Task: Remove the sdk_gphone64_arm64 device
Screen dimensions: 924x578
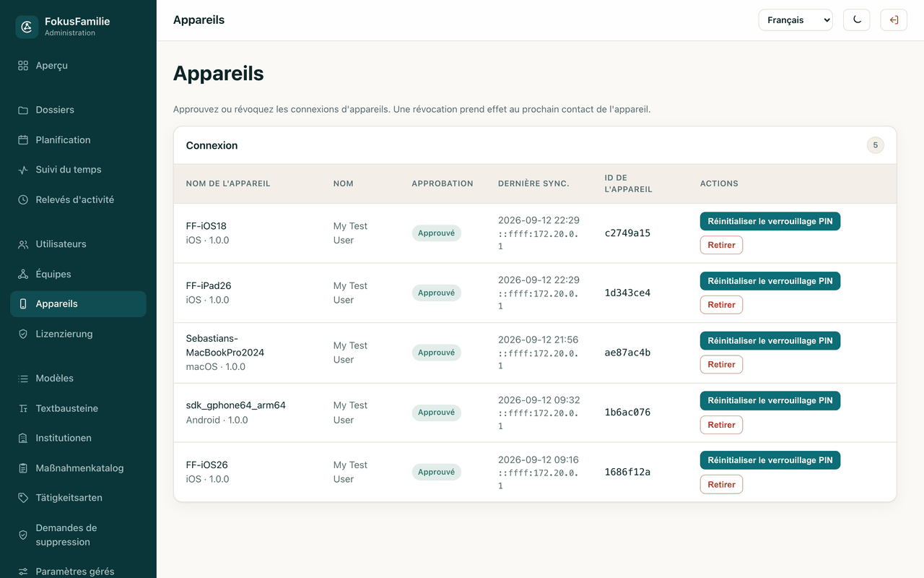Action: click(x=721, y=425)
